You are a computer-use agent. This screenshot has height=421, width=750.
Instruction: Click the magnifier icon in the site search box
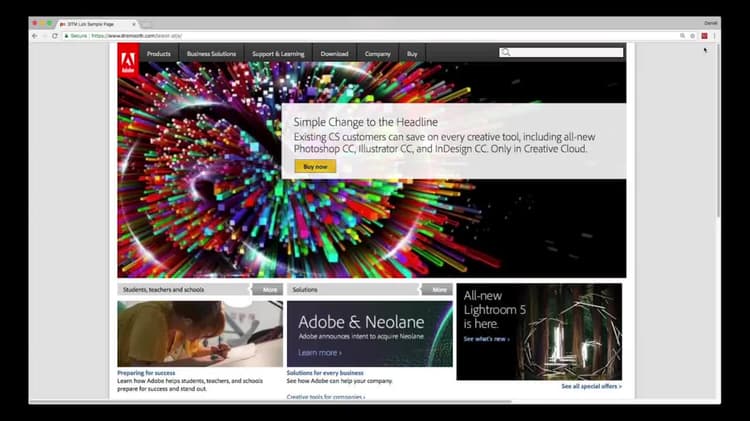tap(506, 53)
